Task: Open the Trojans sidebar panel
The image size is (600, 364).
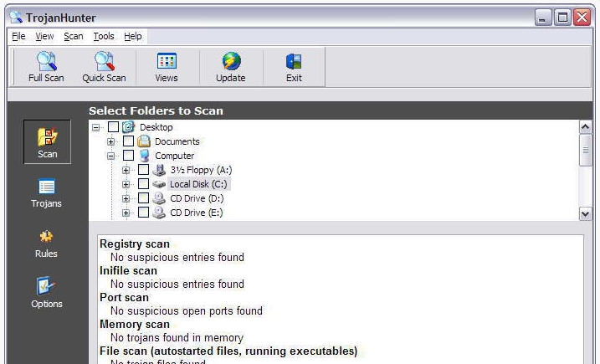Action: 46,193
